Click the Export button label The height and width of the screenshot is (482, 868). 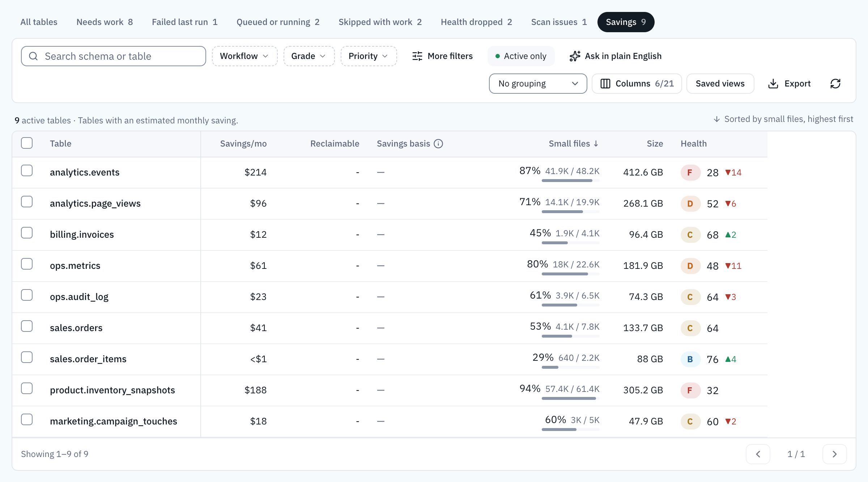(x=797, y=84)
